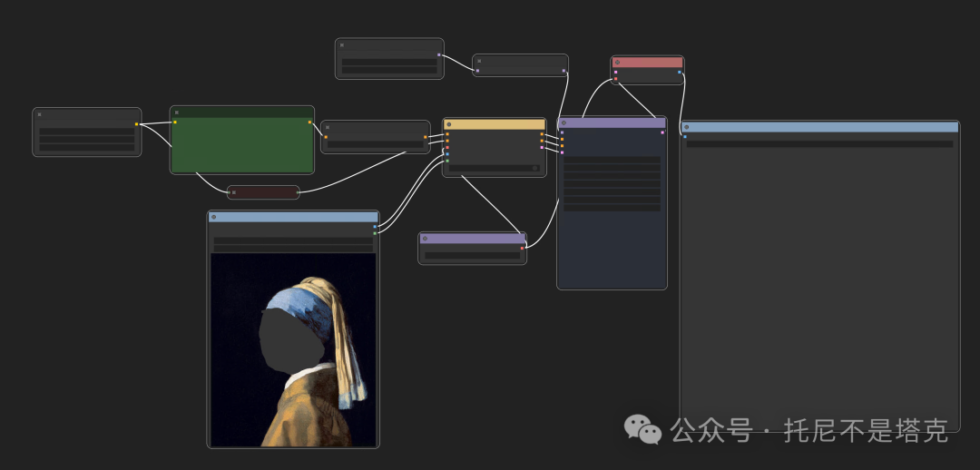Click the pink output port on the yellow node
980x470 pixels.
tap(542, 148)
